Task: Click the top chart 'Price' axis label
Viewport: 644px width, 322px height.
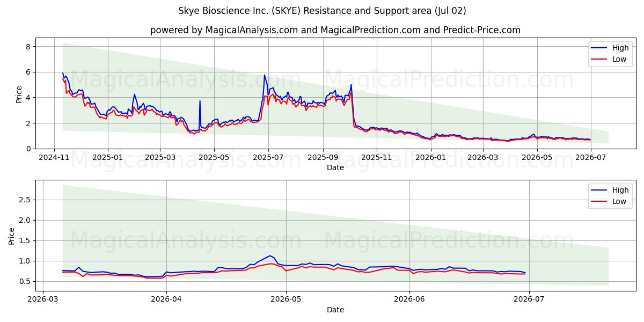Action: click(x=19, y=93)
